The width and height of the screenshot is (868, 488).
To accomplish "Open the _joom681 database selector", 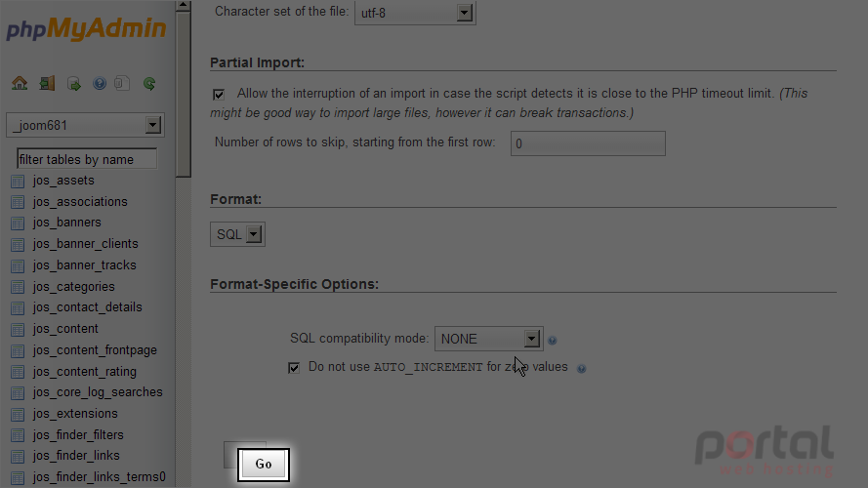I will point(85,125).
